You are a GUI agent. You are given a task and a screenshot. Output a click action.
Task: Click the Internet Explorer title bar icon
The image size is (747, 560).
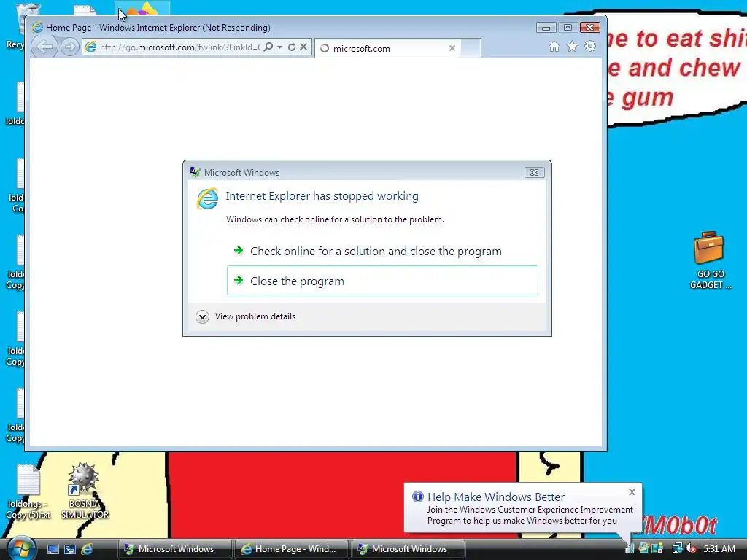[x=37, y=28]
